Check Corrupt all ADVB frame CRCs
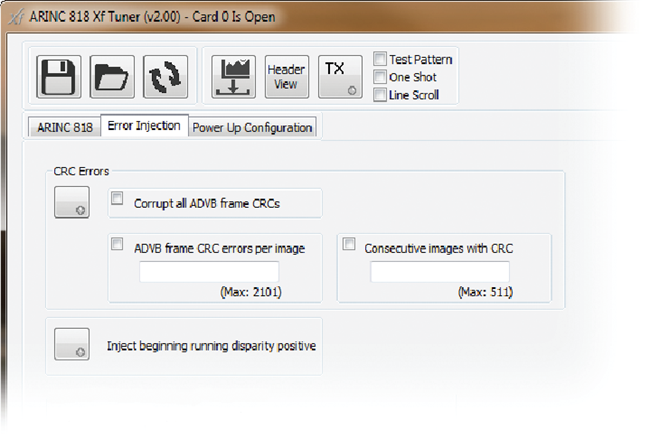The image size is (650, 438). [117, 198]
